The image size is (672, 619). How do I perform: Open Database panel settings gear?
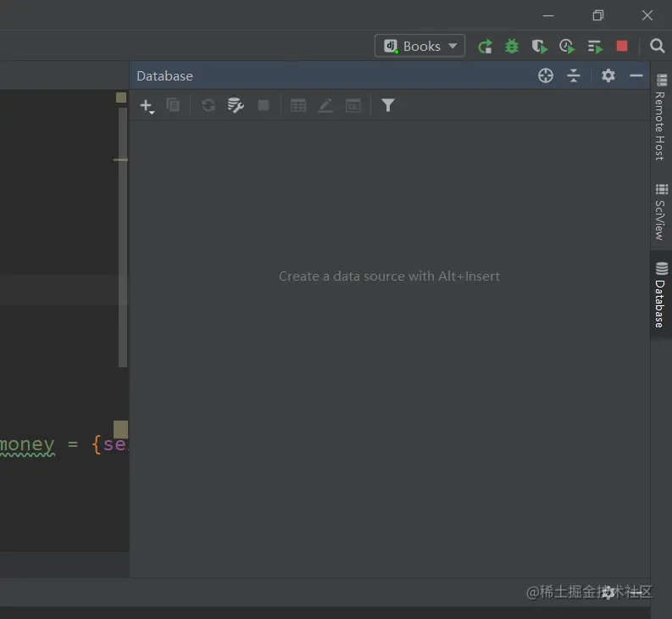pyautogui.click(x=608, y=75)
